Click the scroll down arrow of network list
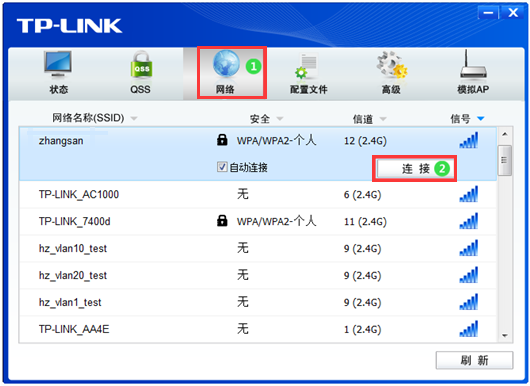530x386 pixels. tap(505, 336)
